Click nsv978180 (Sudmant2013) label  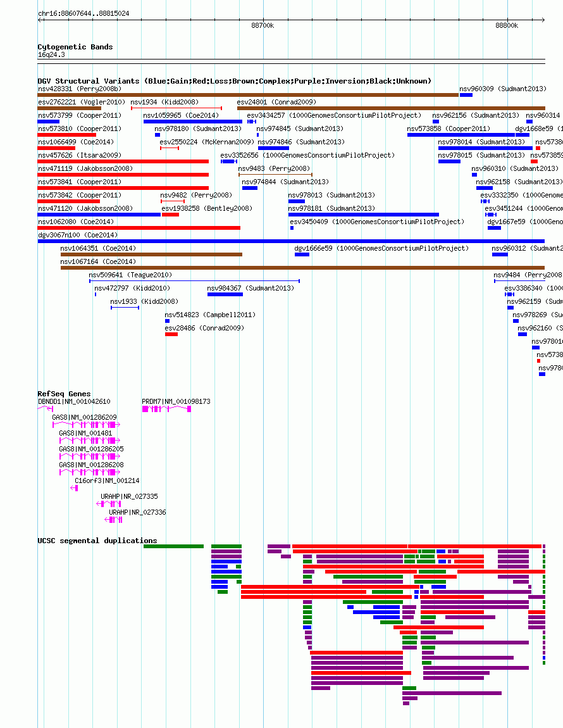[198, 129]
